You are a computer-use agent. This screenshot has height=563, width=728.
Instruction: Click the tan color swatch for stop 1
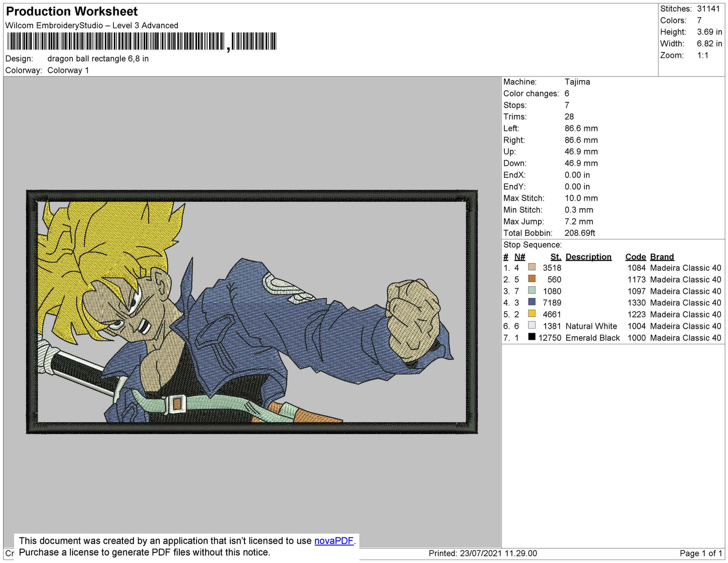click(x=532, y=267)
